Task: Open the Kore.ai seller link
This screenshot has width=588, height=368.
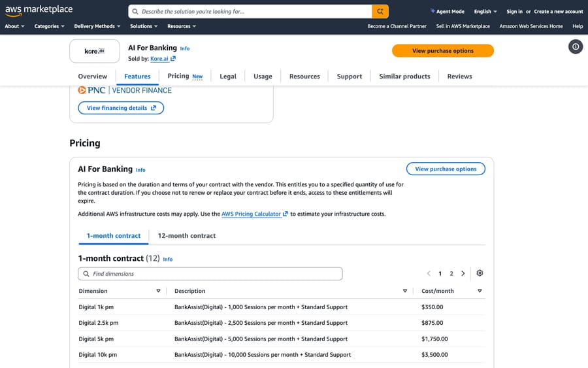Action: click(163, 59)
